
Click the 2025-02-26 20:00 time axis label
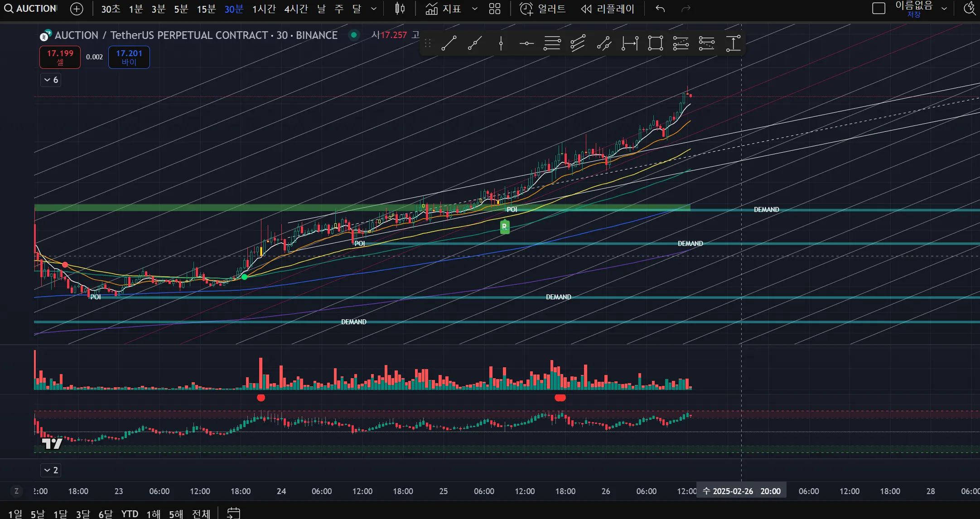tap(741, 491)
